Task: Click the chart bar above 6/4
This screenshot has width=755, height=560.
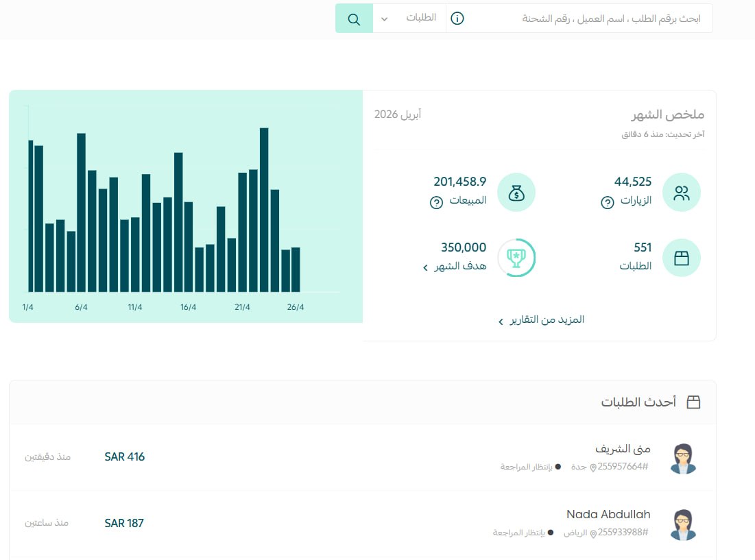Action: tap(82, 212)
